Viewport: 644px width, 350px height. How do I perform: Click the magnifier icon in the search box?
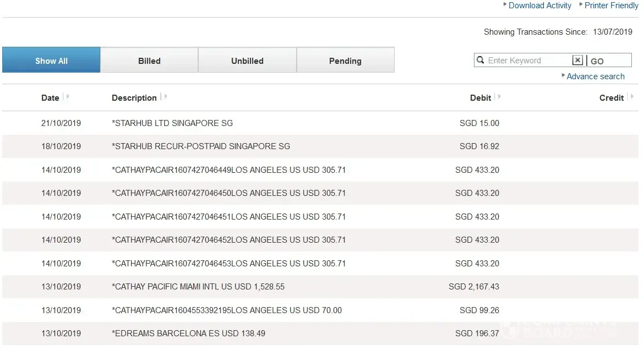coord(481,61)
